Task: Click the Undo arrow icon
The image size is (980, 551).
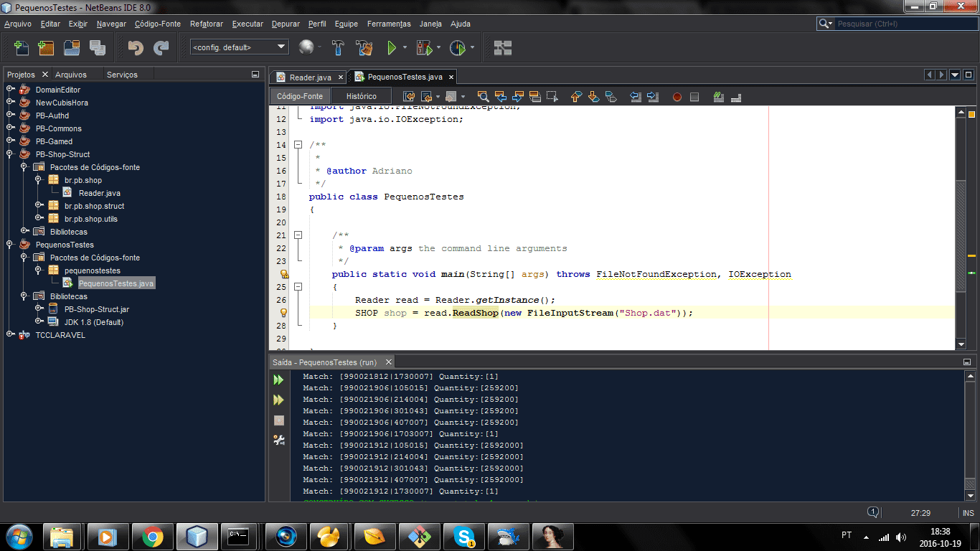Action: pyautogui.click(x=135, y=48)
